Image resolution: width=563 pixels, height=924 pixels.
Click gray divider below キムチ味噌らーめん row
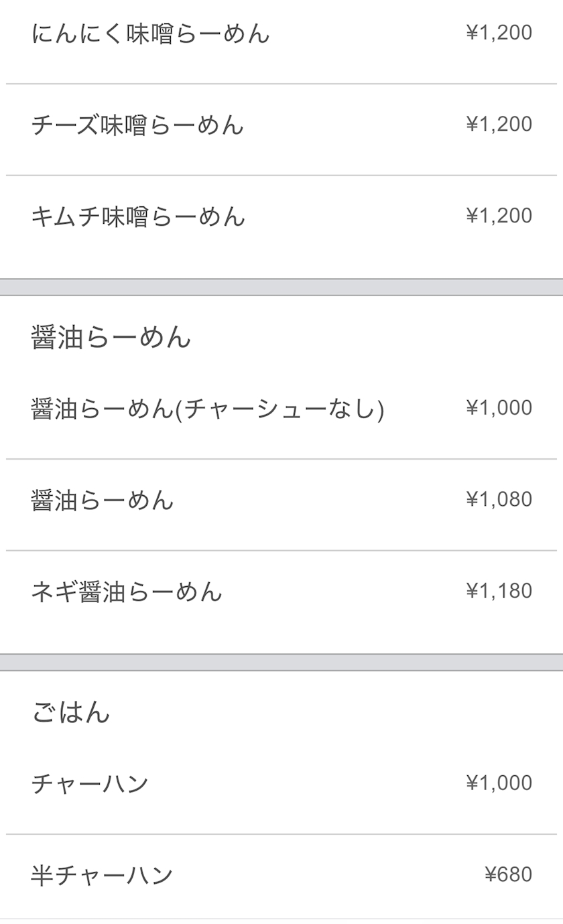(x=281, y=287)
